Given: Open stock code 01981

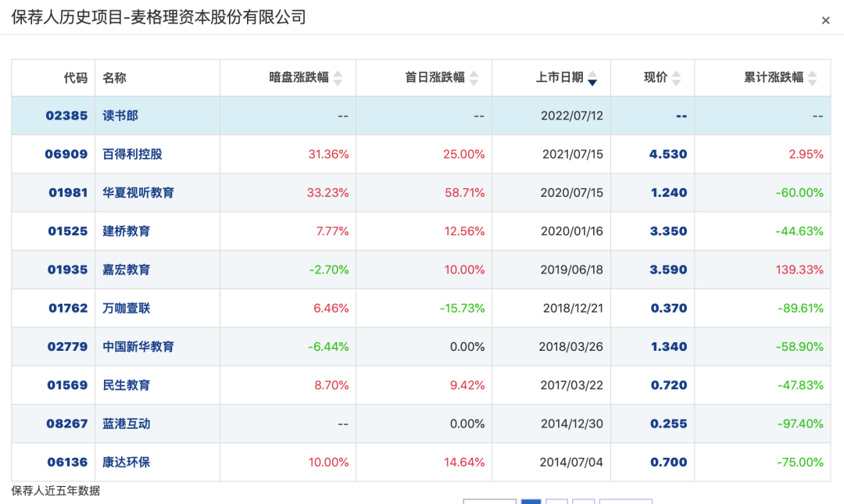Looking at the screenshot, I should tap(68, 193).
